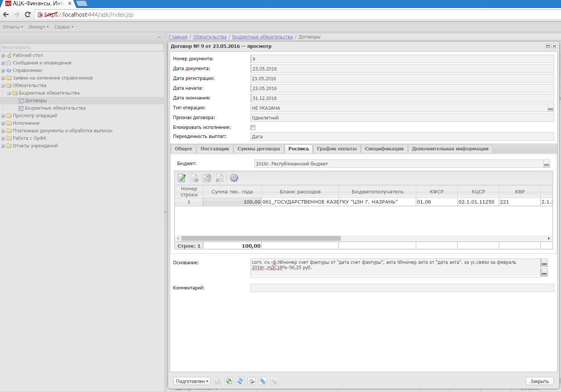This screenshot has width=561, height=392.
Task: Collapse the left navigation panel
Action: pos(159,37)
